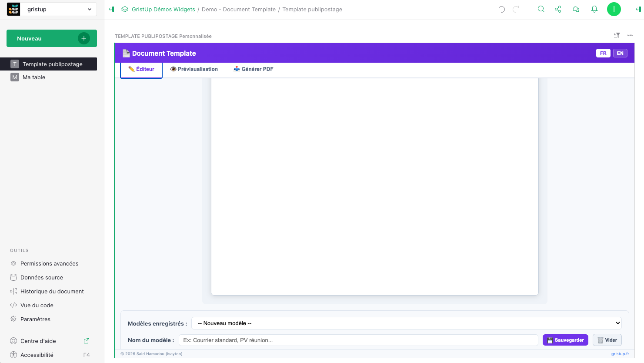Switch language to FR
The image size is (644, 363).
(603, 53)
